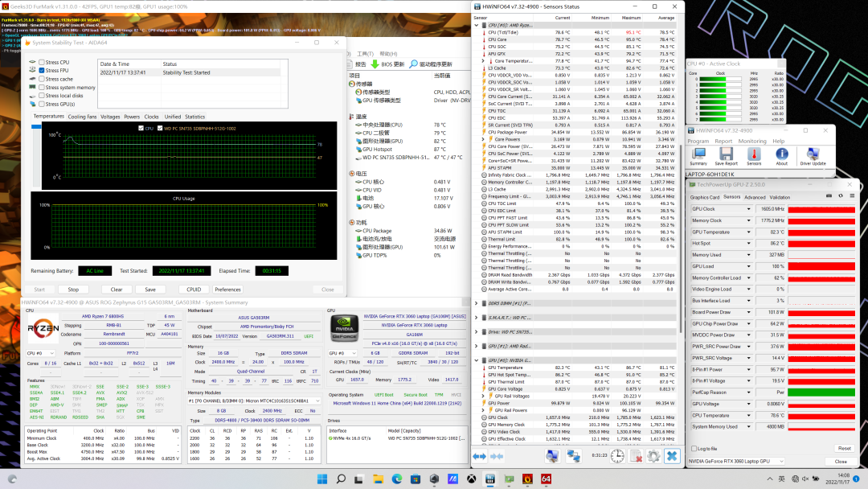Uncheck the Stress FPU checkbox
The width and height of the screenshot is (868, 489).
point(42,71)
